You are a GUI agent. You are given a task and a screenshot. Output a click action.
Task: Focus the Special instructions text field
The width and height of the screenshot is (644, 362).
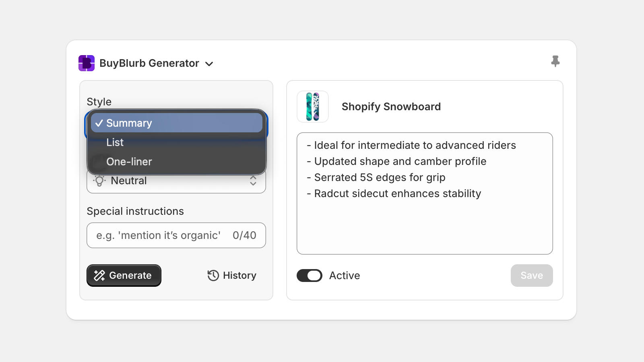pos(158,235)
